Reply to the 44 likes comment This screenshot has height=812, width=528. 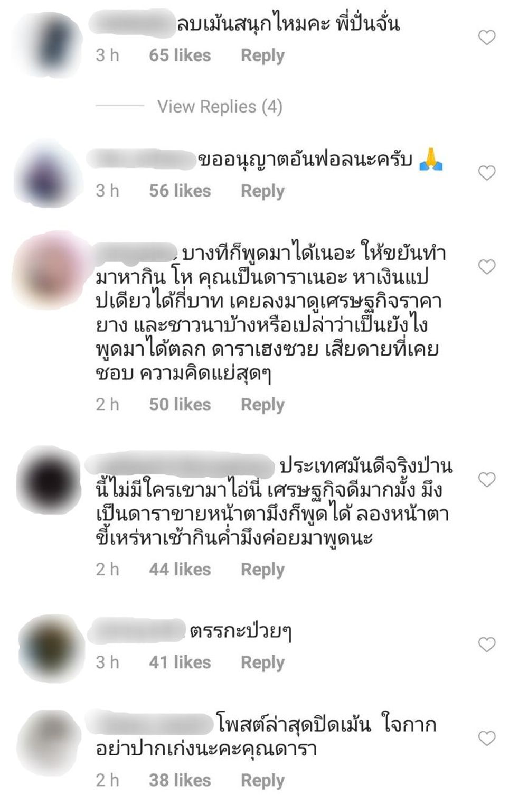click(x=262, y=570)
